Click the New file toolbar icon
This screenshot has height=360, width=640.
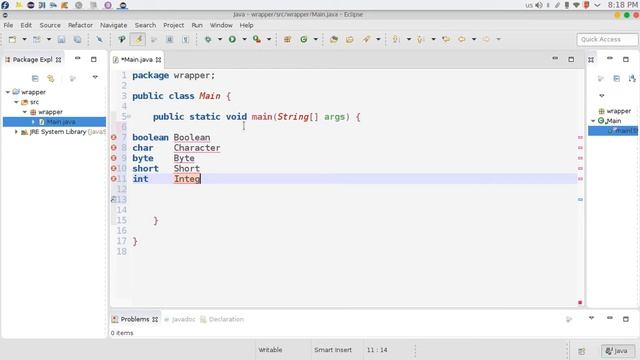pos(12,40)
